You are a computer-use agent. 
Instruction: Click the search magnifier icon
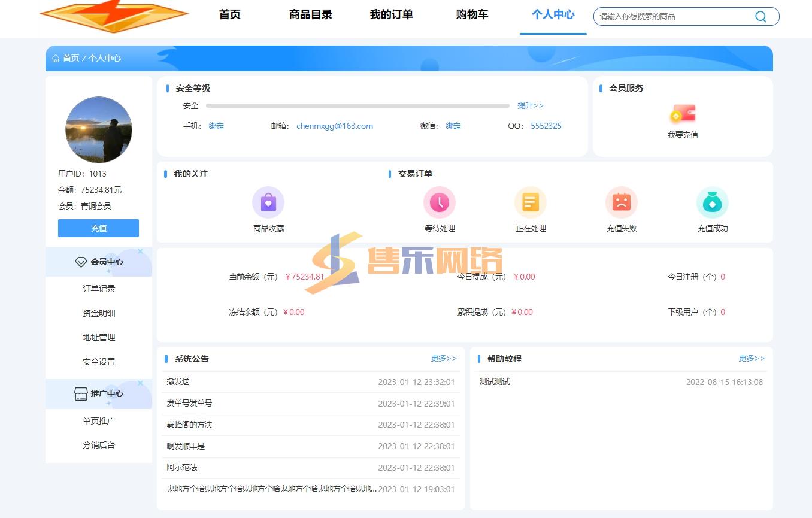(761, 17)
